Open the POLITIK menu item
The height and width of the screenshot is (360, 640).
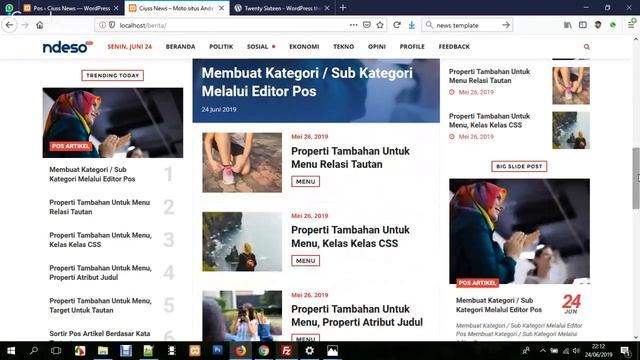pyautogui.click(x=221, y=47)
